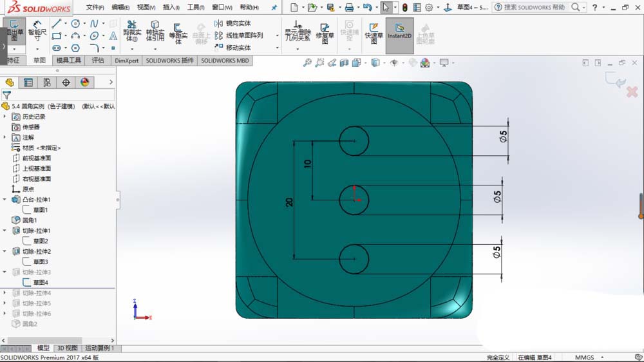The width and height of the screenshot is (644, 362).
Task: Open the 插入(I) menu
Action: click(171, 7)
